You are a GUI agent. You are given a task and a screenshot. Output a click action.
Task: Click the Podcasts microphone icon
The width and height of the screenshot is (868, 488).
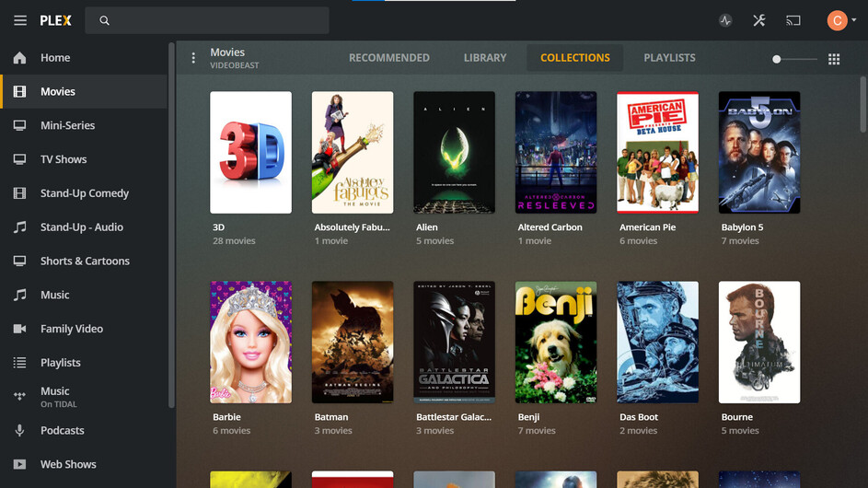19,430
